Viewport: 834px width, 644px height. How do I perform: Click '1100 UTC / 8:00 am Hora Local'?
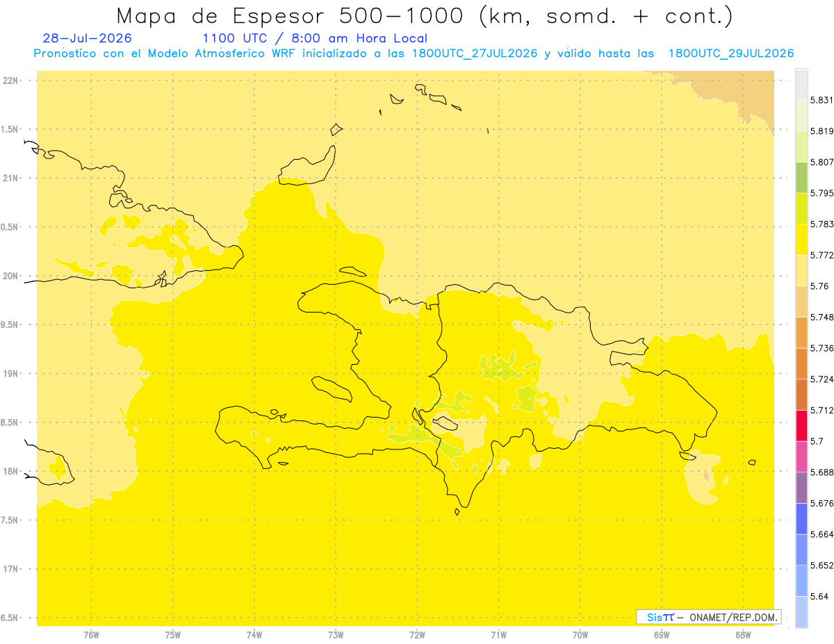point(315,38)
